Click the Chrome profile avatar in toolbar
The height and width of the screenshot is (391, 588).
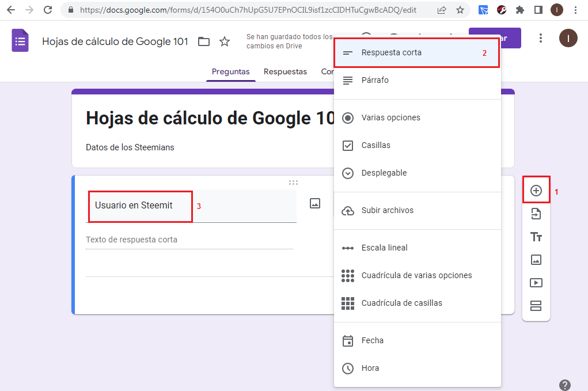click(557, 10)
